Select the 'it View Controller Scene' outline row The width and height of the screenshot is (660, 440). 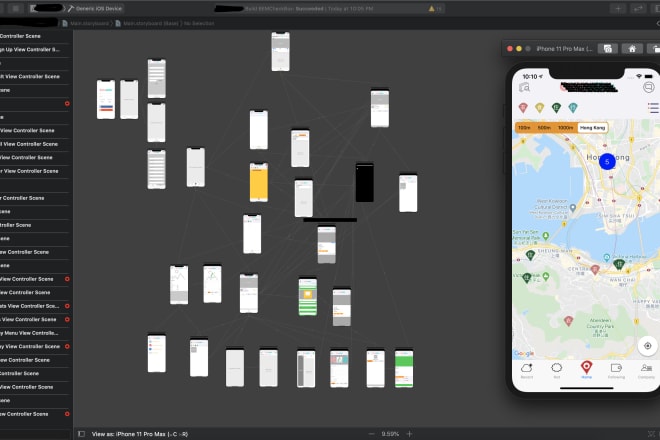click(x=35, y=77)
